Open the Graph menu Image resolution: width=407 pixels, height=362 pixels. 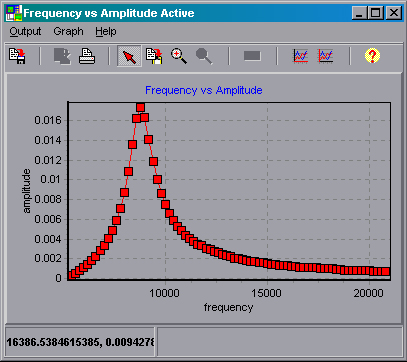68,32
